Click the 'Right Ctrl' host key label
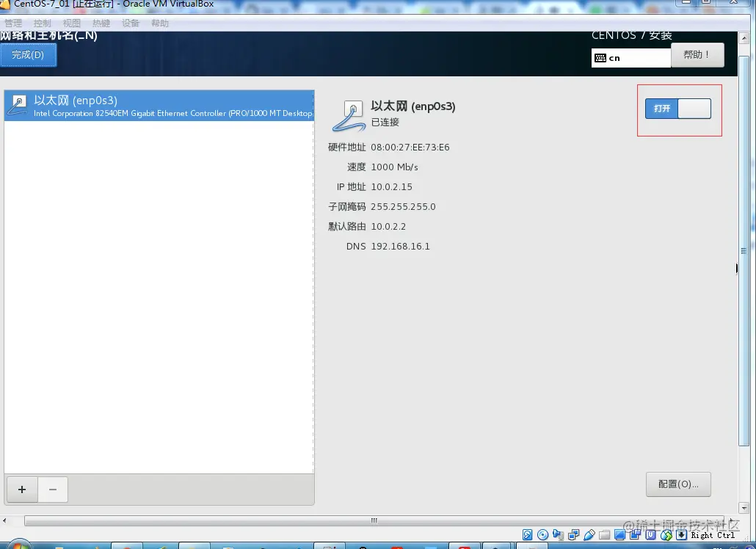The width and height of the screenshot is (756, 549). tap(713, 535)
